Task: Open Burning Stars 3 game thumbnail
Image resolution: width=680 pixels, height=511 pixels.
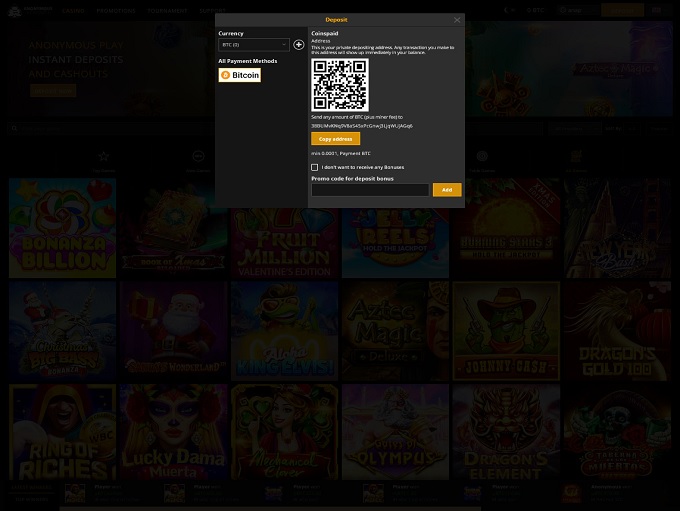Action: [x=507, y=228]
